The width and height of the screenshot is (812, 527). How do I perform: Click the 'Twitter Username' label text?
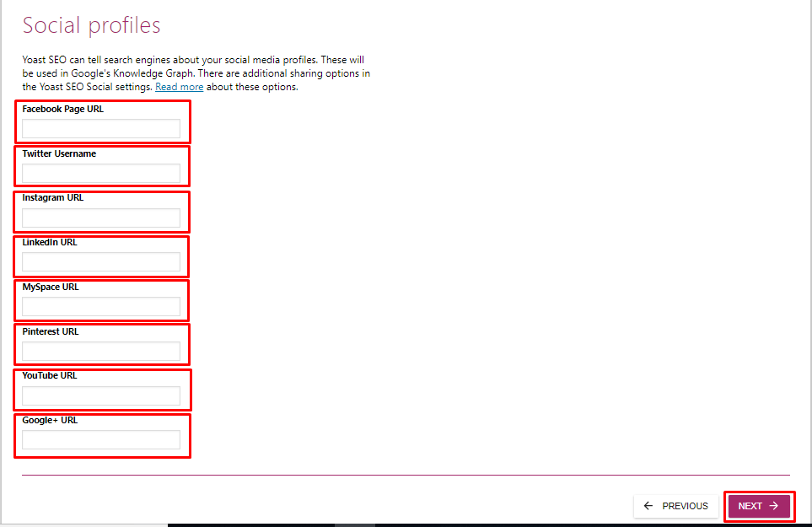tap(59, 153)
